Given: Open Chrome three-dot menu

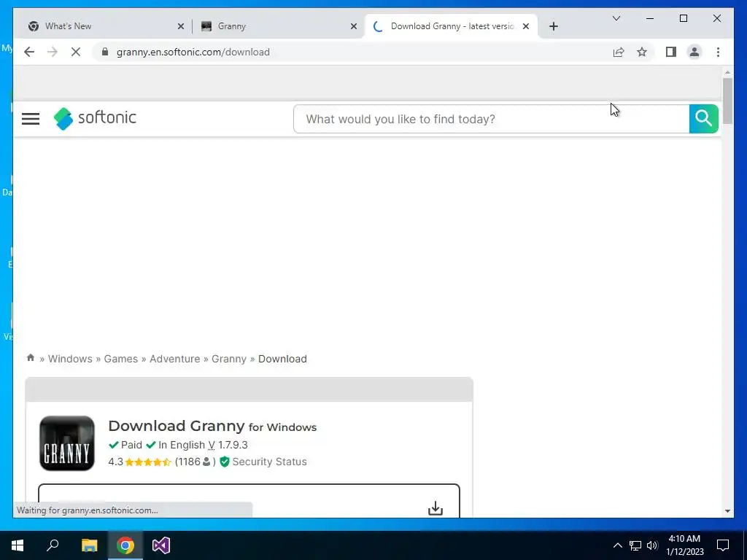Looking at the screenshot, I should (x=718, y=52).
